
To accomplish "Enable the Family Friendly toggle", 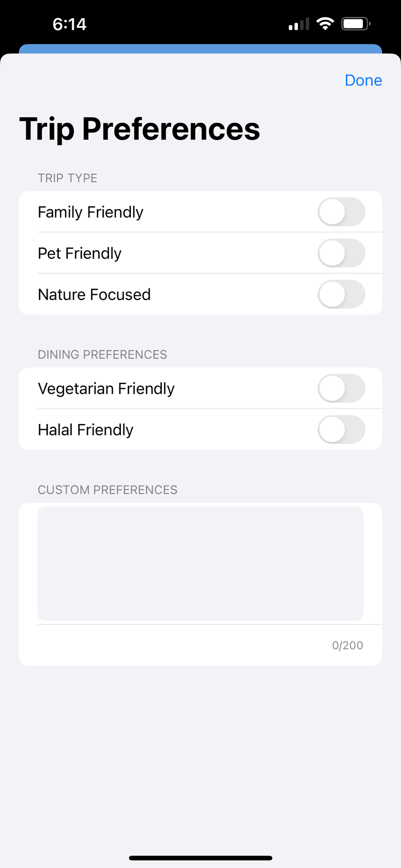I will point(341,212).
